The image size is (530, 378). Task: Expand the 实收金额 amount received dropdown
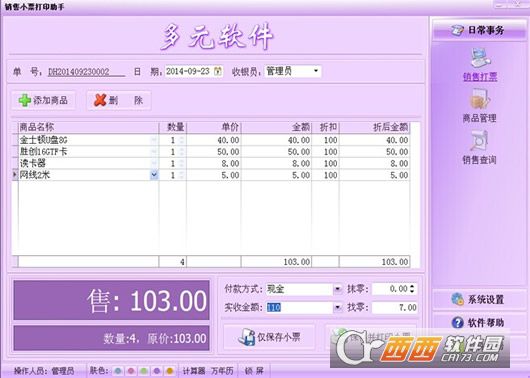pos(337,307)
